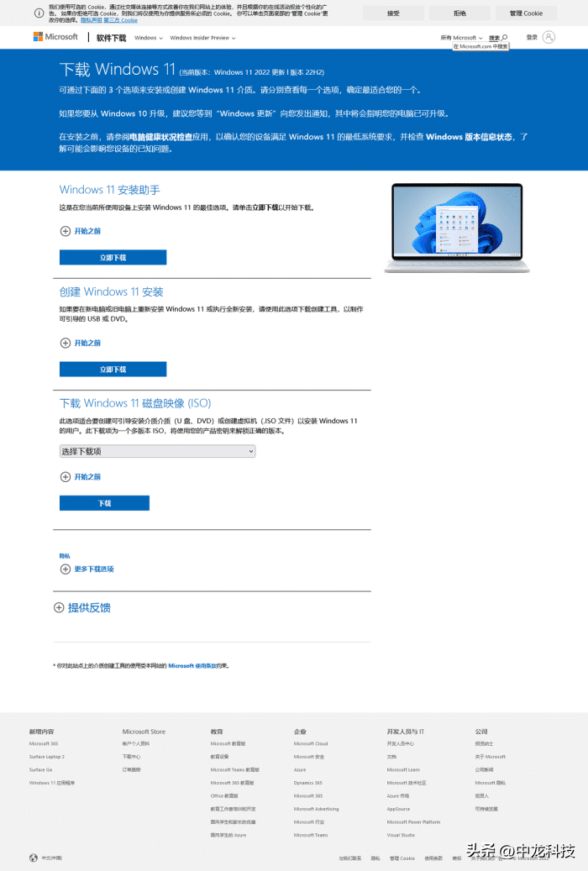Open footer link Microsoft Cloud

[x=311, y=743]
